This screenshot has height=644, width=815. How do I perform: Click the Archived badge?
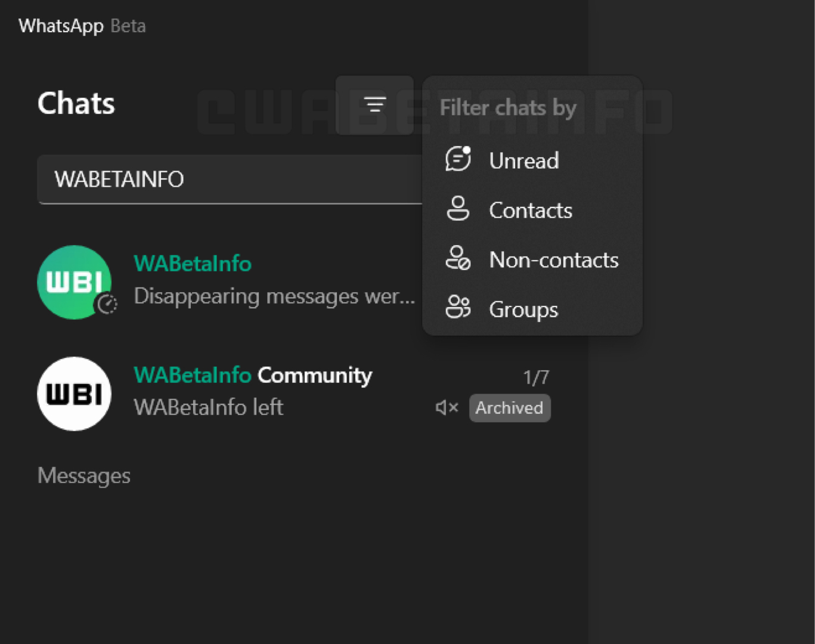click(509, 408)
